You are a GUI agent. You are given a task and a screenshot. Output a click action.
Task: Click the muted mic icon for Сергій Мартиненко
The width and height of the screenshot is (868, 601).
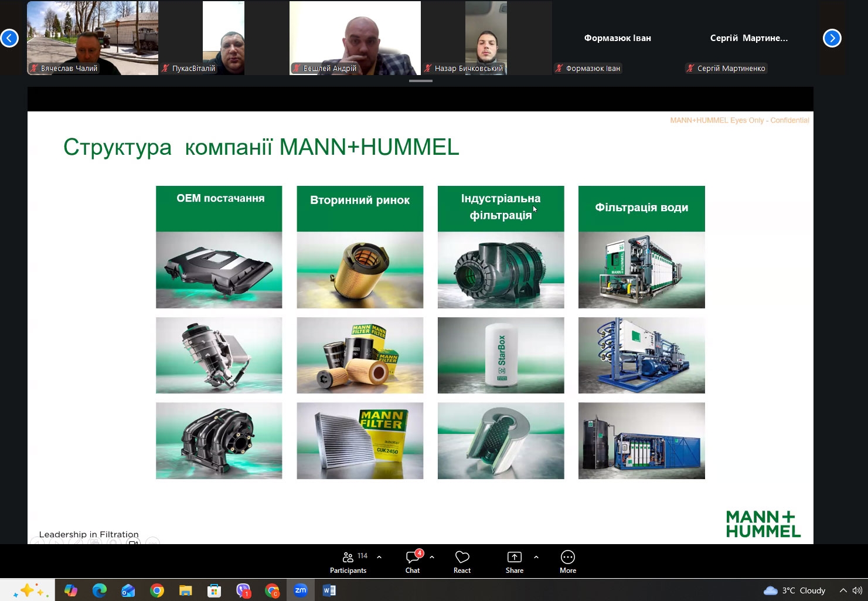[690, 68]
